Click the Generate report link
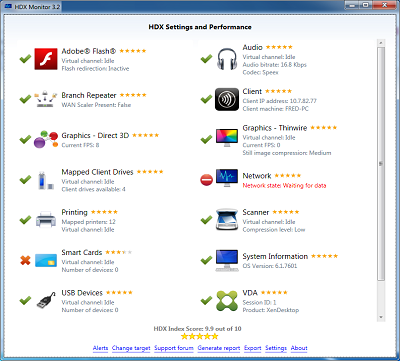The image size is (400, 361). [x=219, y=348]
